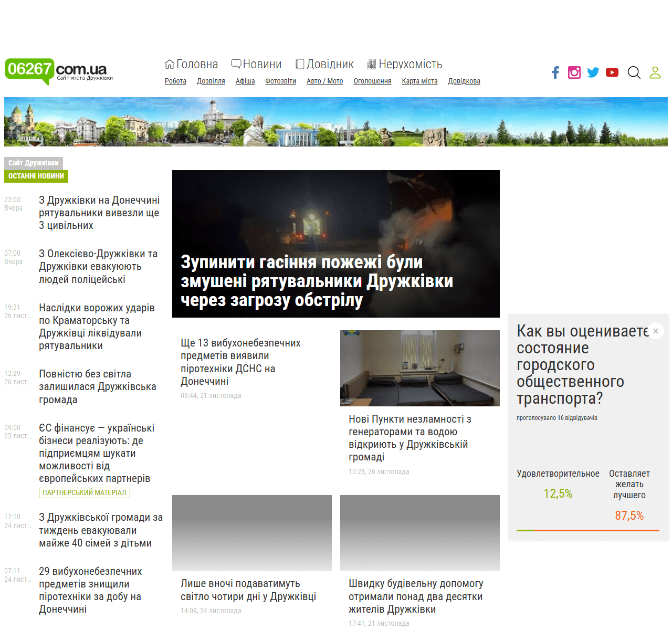The image size is (672, 630).
Task: Open the Facebook page icon
Action: click(555, 72)
